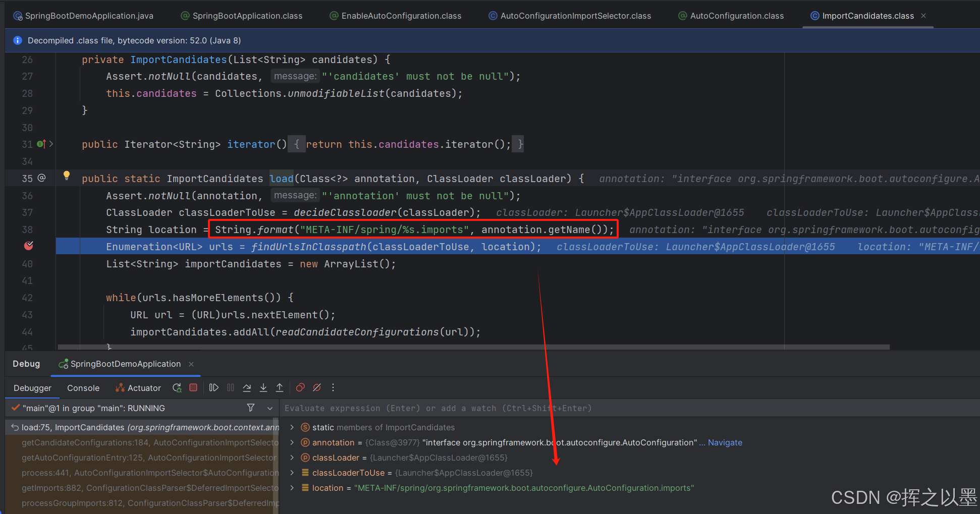Toggle breakpoint on line 39
The image size is (980, 514).
[29, 246]
